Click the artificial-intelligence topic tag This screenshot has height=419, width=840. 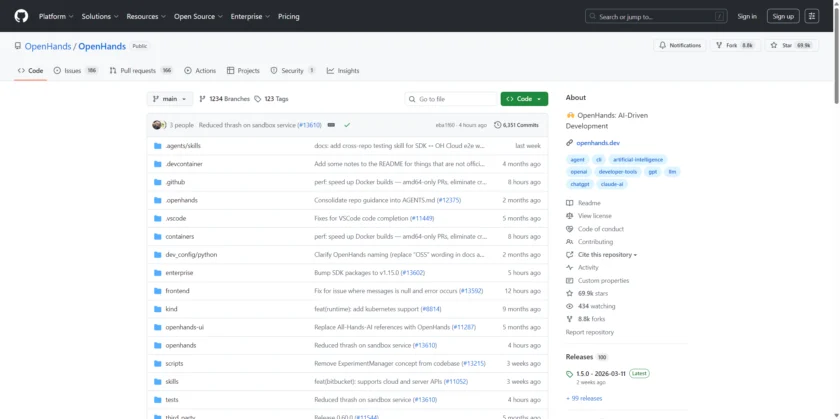point(637,159)
